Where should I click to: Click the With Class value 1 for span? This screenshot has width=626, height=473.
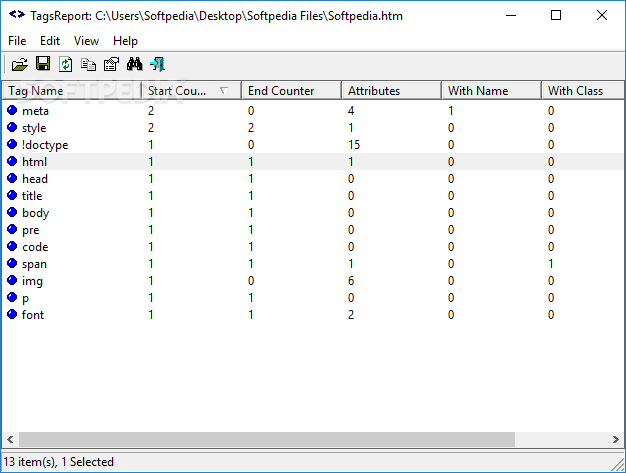(551, 264)
